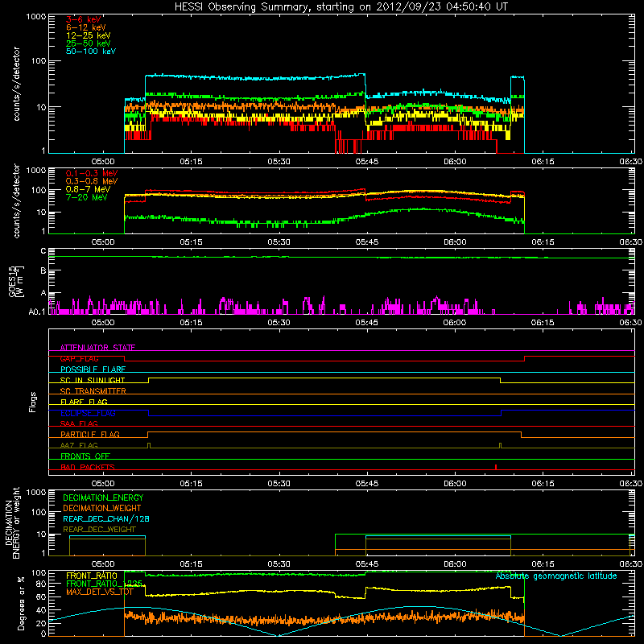Click the HESSI Observing Summary title
644x644 pixels.
[341, 7]
